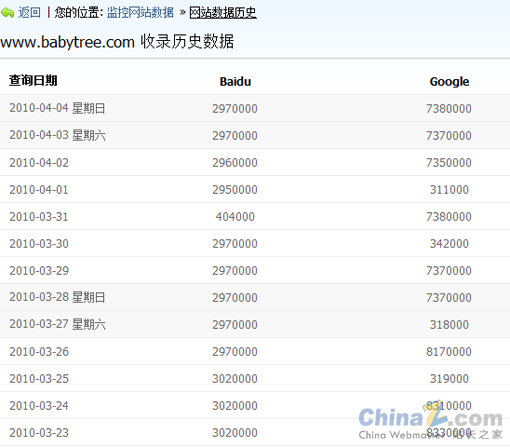Select date cell 2010-03-24
This screenshot has height=447, width=510.
(x=39, y=406)
